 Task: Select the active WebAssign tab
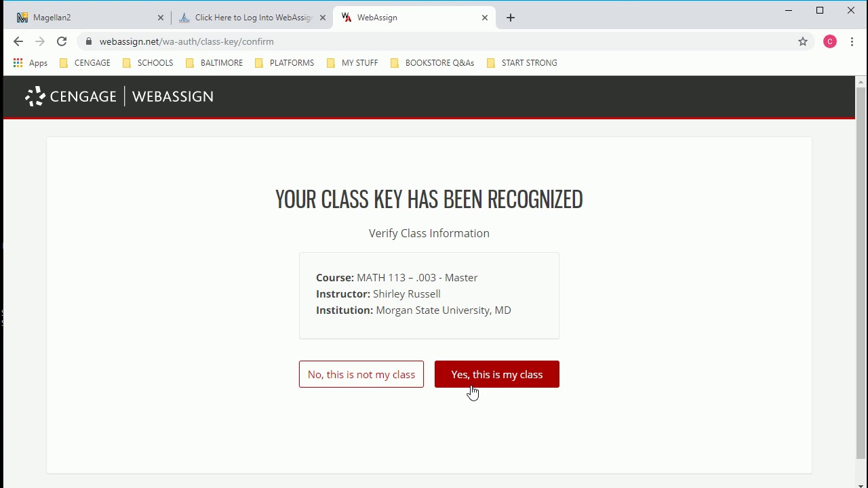pos(414,18)
